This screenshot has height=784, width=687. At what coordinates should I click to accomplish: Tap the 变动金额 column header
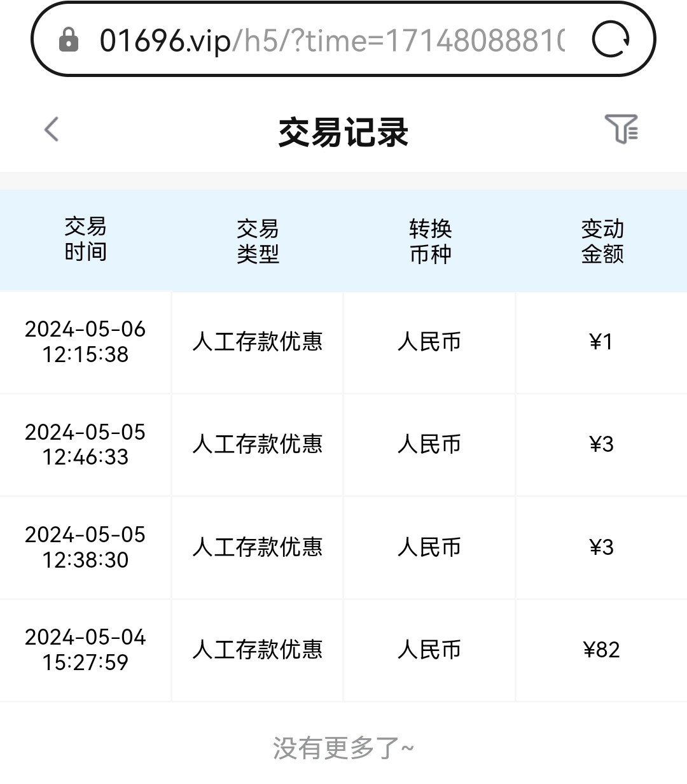[602, 241]
